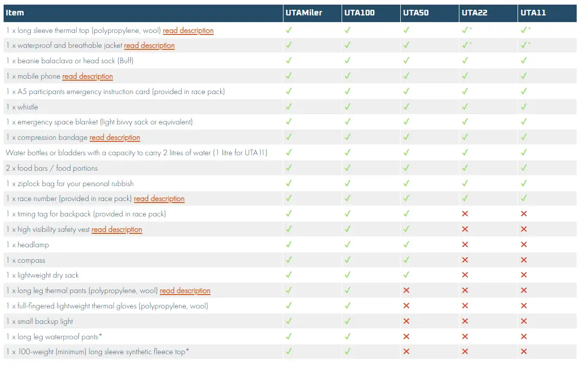The width and height of the screenshot is (588, 366).
Task: Click UTAMiler checkmark for timing tag row
Action: pos(289,213)
